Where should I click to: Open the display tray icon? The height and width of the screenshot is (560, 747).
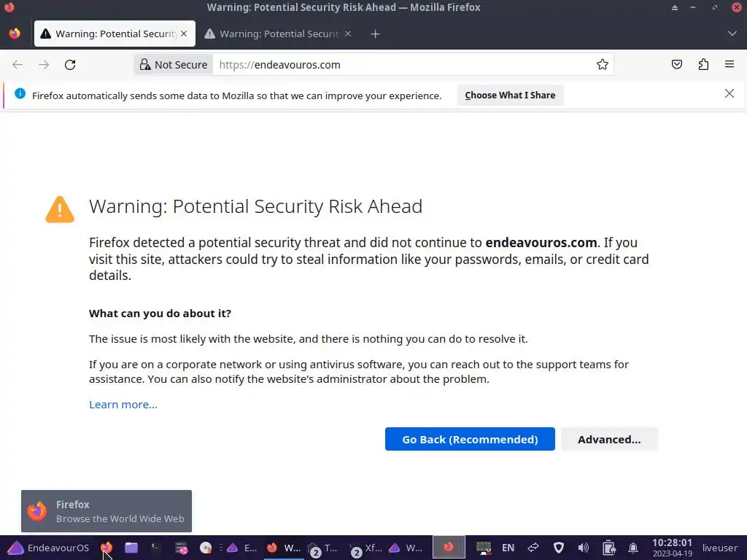(x=483, y=548)
